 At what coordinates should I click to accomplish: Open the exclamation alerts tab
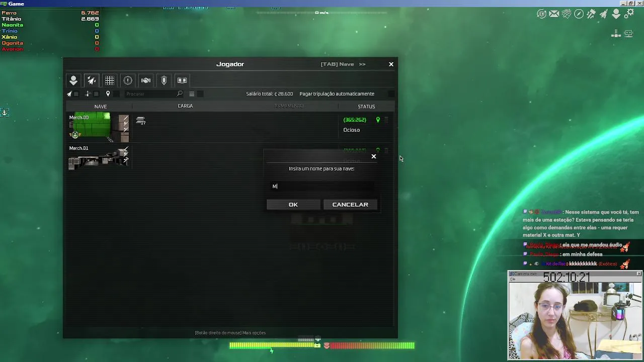pos(128,80)
